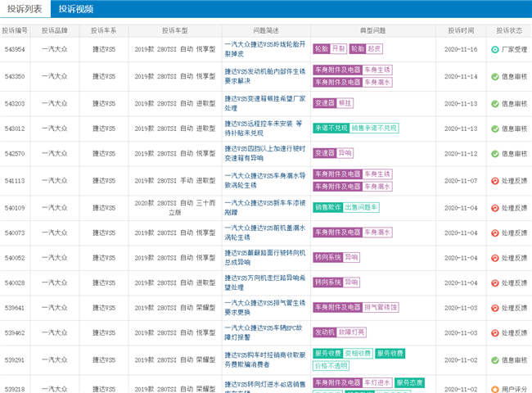Open complaint 捷达VS5购车时经销商收取服务费欺骗消费者
This screenshot has width=532, height=393.
pos(265,359)
